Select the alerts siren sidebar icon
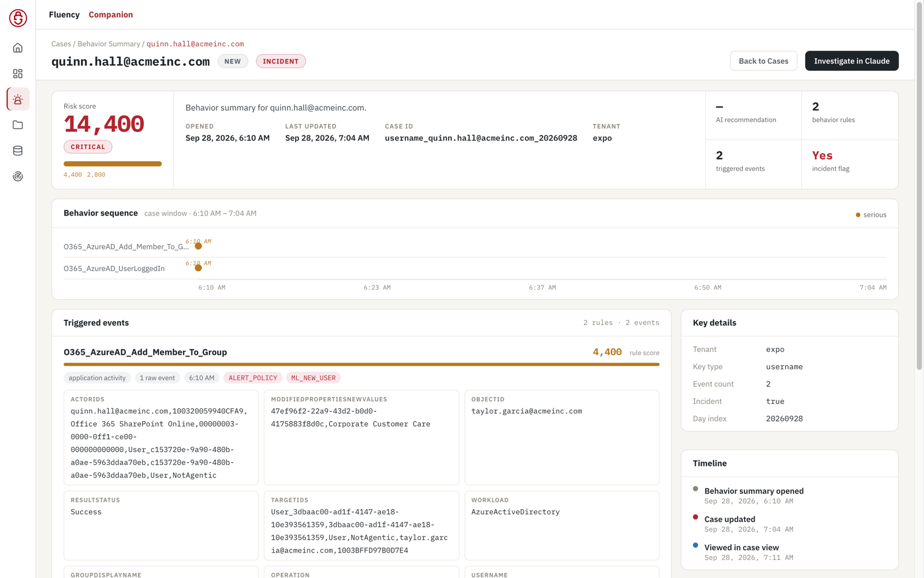This screenshot has height=578, width=924. 18,99
